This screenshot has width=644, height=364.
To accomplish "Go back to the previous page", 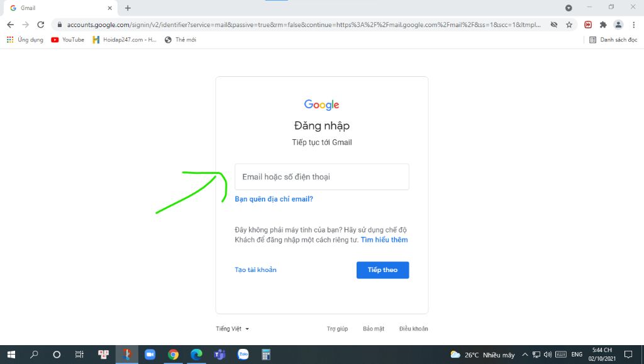I will 11,25.
